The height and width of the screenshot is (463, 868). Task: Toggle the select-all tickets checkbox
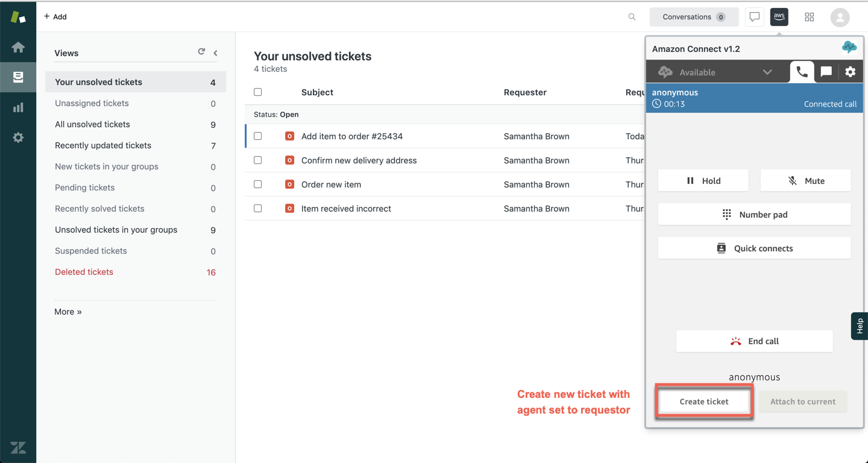[x=258, y=92]
